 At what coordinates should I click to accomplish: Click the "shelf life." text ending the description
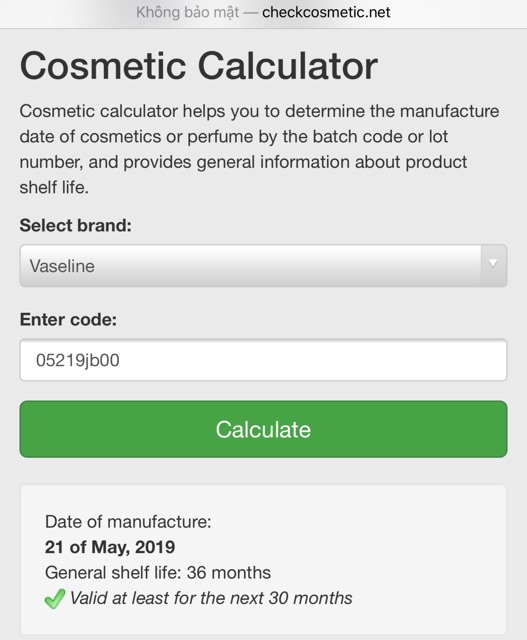tap(54, 187)
